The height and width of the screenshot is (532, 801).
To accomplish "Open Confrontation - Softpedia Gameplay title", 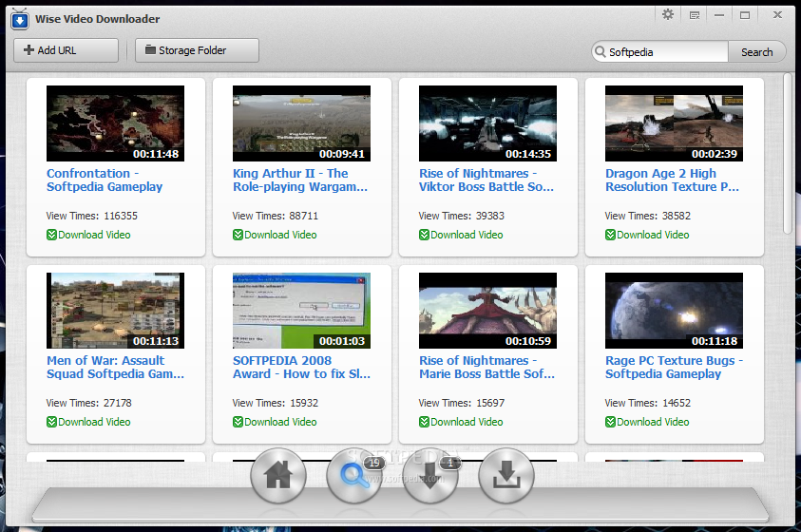I will tap(105, 180).
